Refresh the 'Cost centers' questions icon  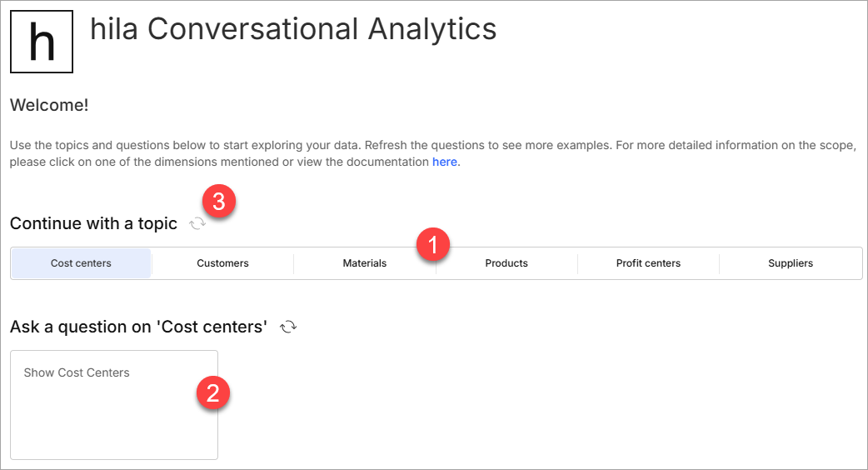288,327
